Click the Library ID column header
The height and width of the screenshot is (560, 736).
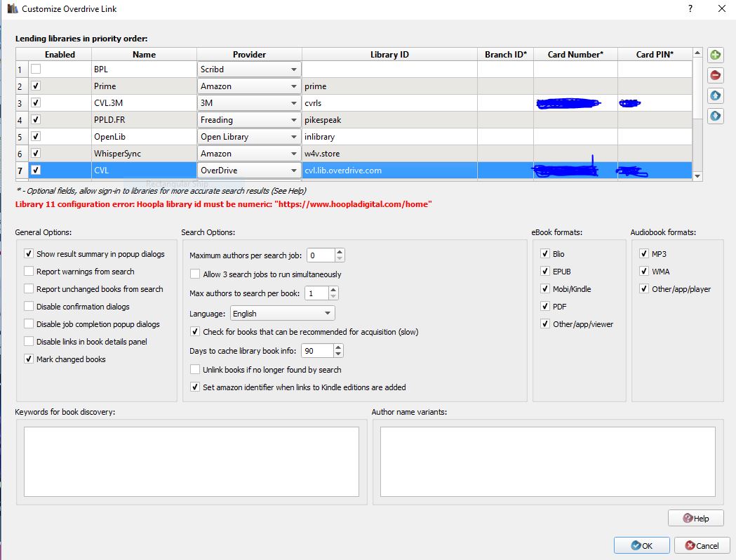coord(389,55)
